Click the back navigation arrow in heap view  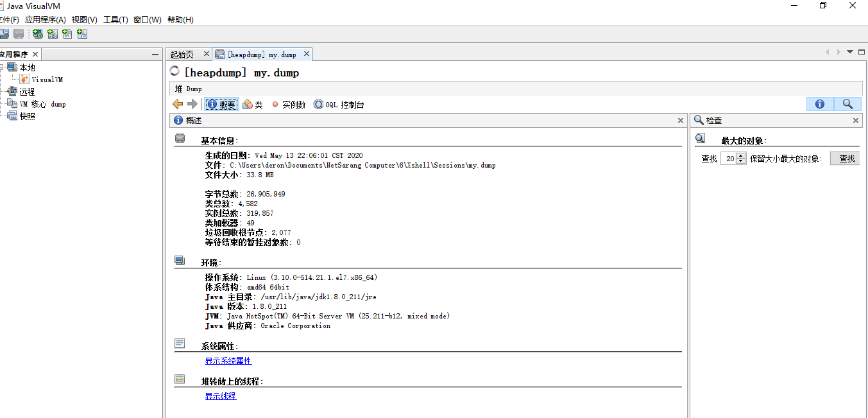pos(178,103)
